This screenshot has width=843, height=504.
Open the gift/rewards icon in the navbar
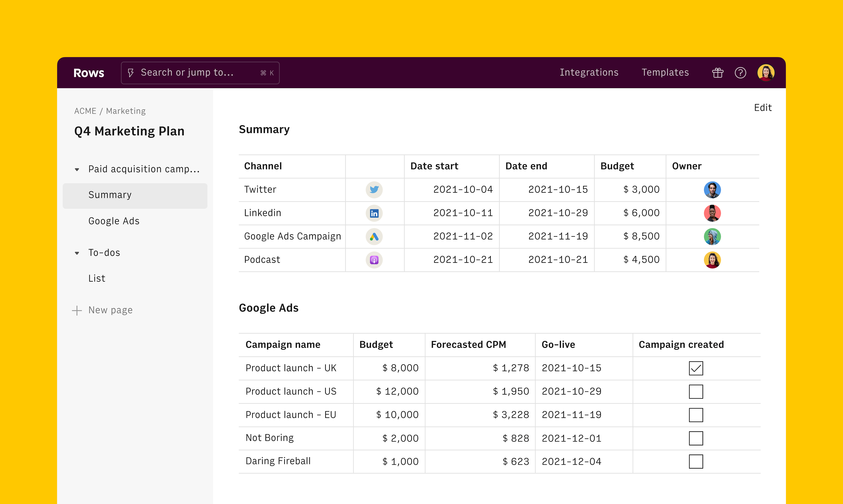point(718,72)
